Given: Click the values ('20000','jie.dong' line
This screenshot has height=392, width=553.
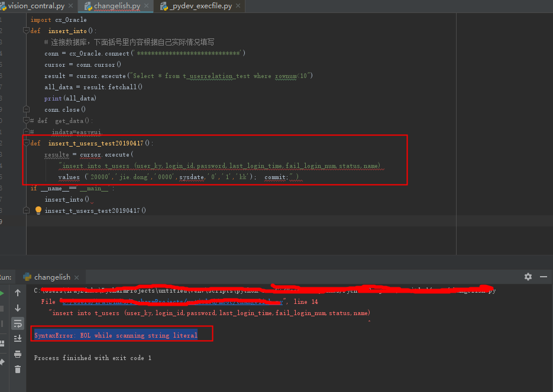Looking at the screenshot, I should coord(179,177).
